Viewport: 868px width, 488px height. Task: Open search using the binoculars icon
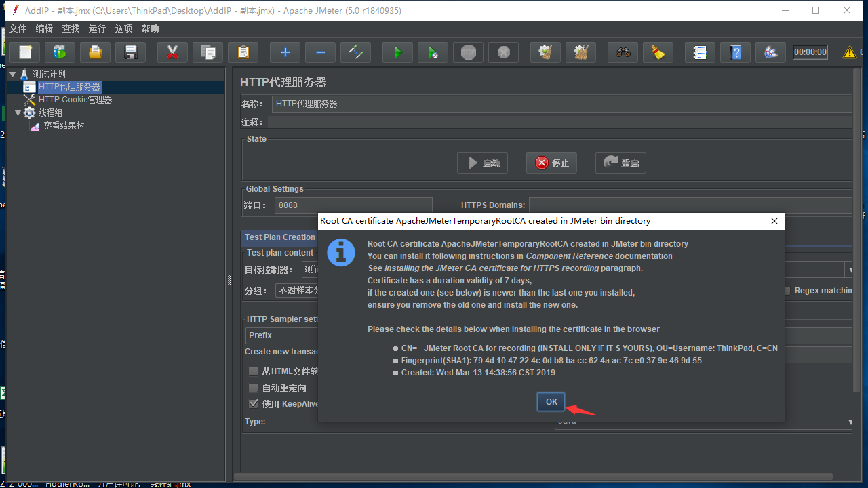click(623, 52)
